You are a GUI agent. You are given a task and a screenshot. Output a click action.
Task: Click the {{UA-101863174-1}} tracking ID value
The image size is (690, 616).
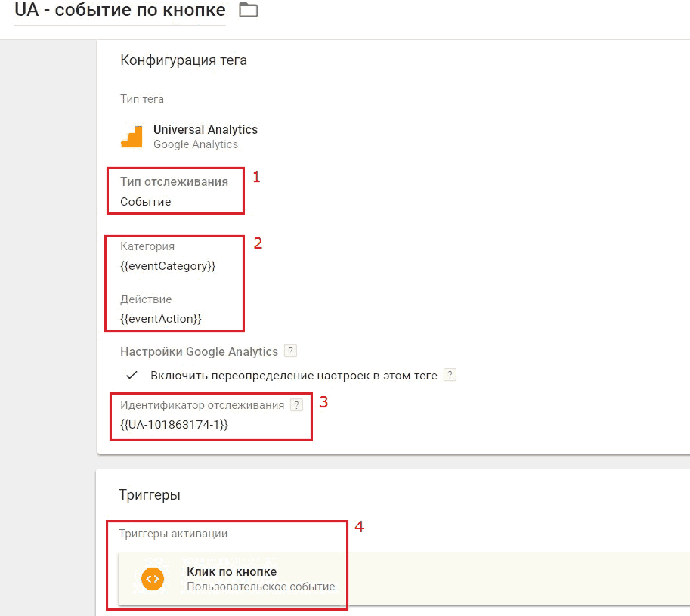pyautogui.click(x=174, y=425)
